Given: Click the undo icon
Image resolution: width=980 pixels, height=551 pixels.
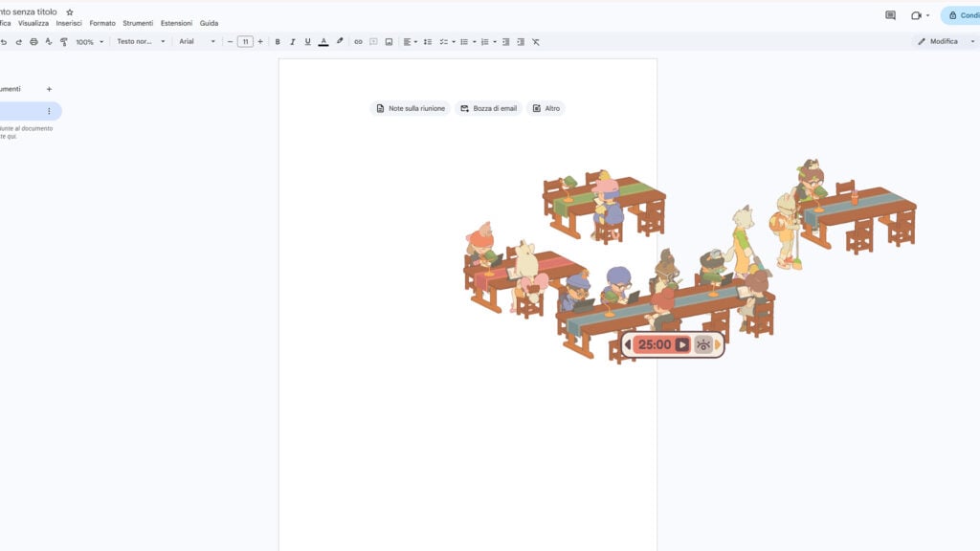Looking at the screenshot, I should (x=5, y=41).
